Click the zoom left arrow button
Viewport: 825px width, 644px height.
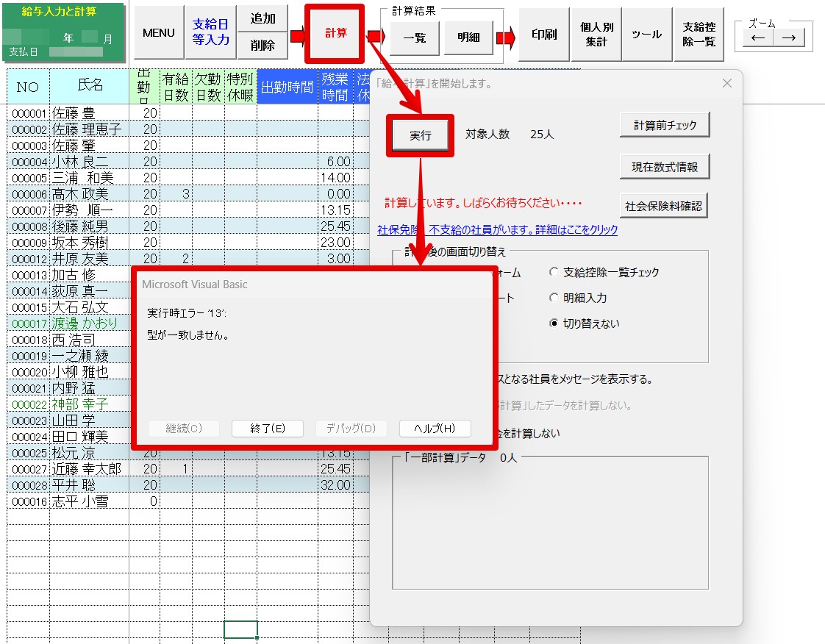coord(757,38)
